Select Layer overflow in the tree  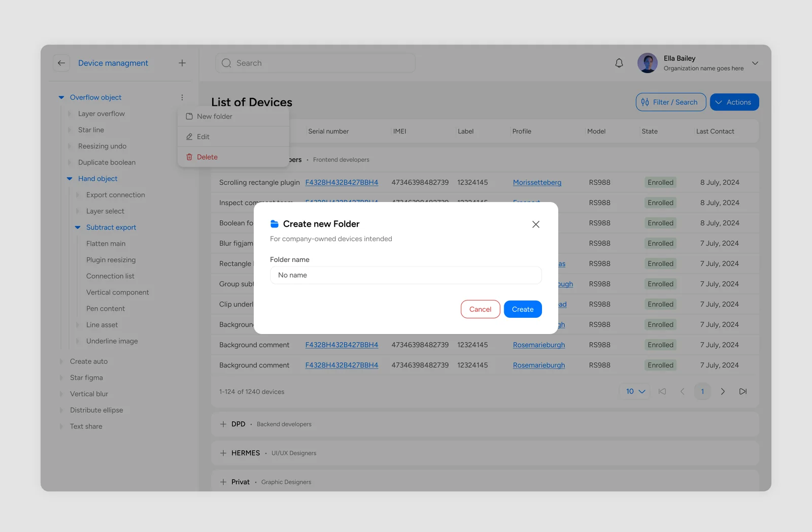(x=101, y=114)
